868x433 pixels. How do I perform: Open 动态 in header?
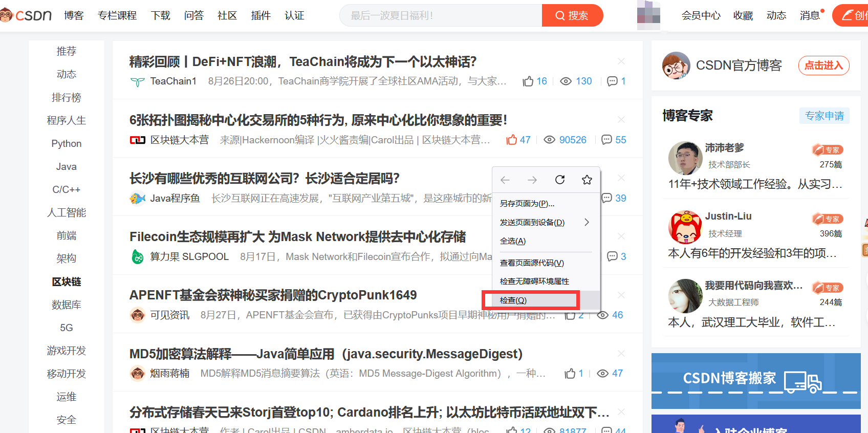click(776, 15)
